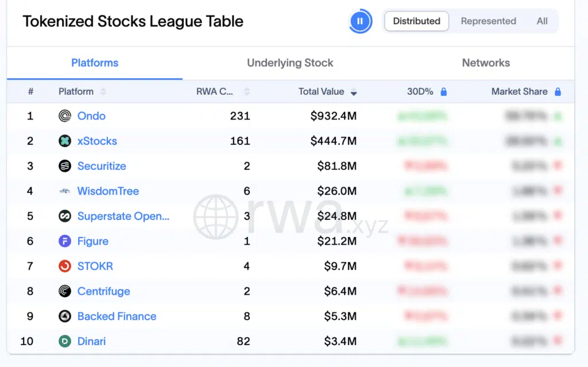Open the WisdomTree platform link
The image size is (588, 367).
(108, 191)
